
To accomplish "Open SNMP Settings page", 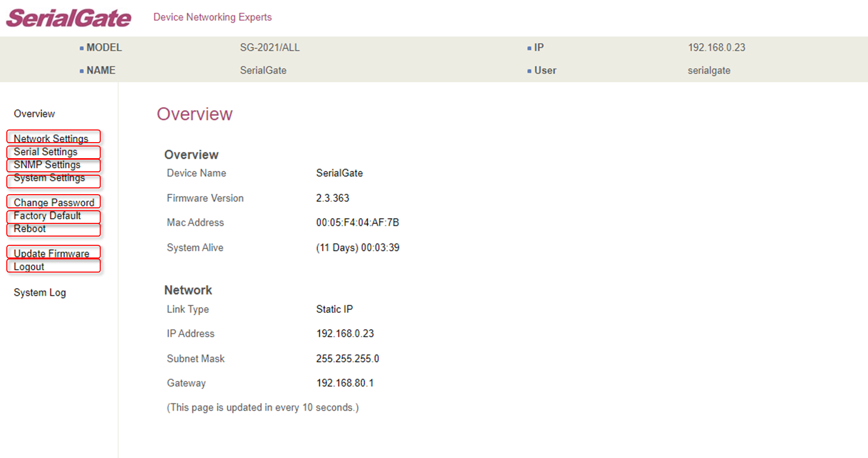I will click(47, 165).
